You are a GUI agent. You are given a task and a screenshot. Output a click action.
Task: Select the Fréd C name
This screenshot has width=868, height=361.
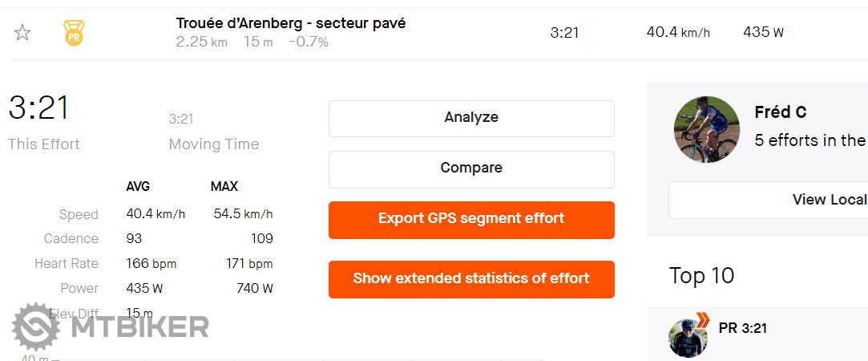point(780,112)
